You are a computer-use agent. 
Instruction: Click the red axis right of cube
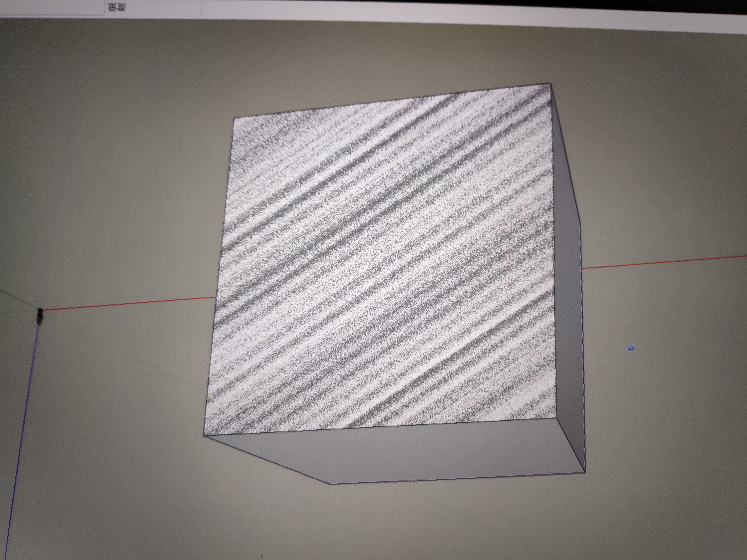click(x=659, y=262)
